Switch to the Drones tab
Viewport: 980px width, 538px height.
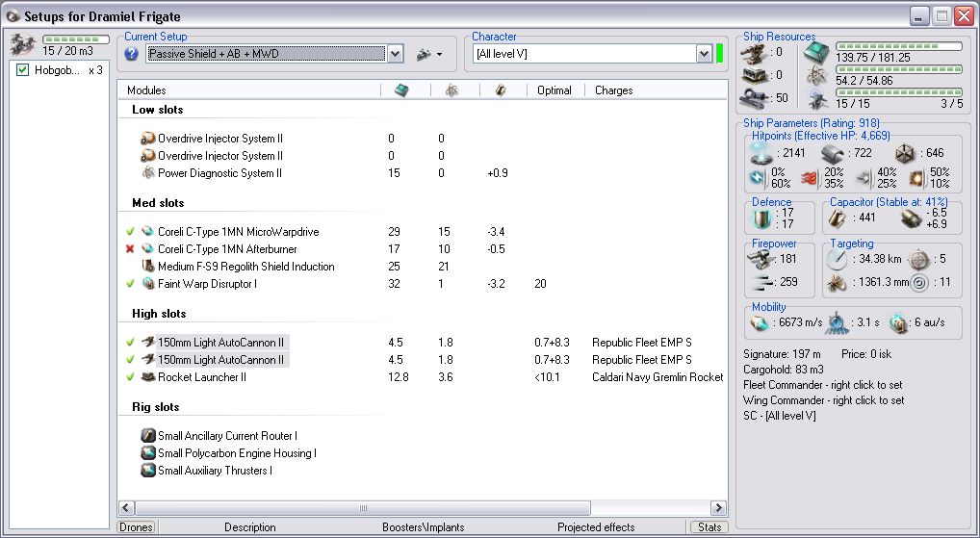136,526
